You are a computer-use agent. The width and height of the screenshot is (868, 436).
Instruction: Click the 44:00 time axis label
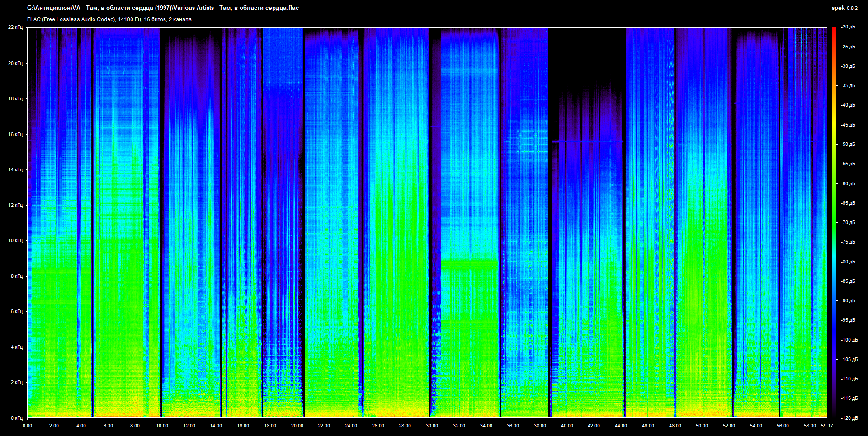(621, 426)
